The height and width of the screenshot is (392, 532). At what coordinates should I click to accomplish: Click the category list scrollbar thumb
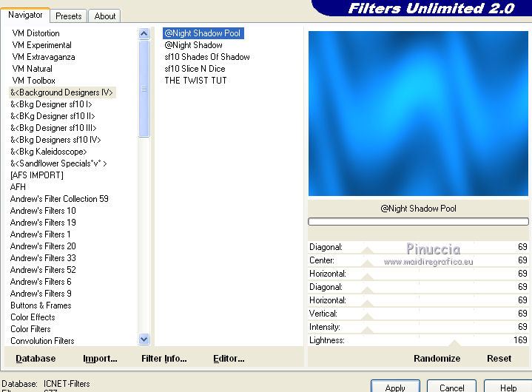point(144,89)
